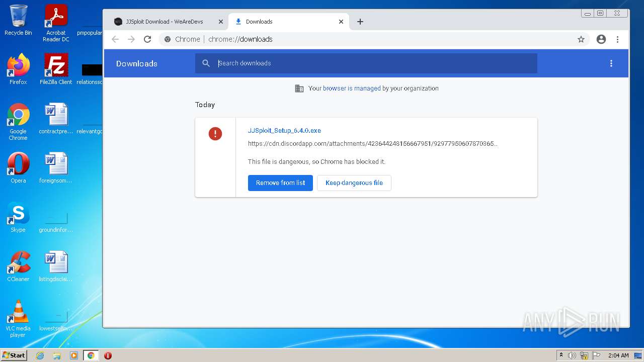Screen dimensions: 644x362
Task: Select the listingdisclai Word document icon
Action: pyautogui.click(x=56, y=266)
